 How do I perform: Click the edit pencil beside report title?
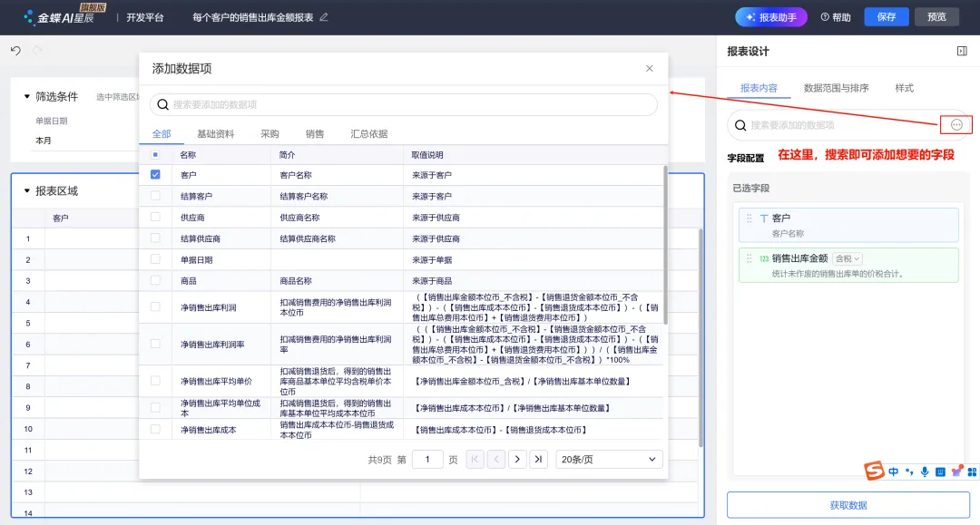tap(324, 17)
